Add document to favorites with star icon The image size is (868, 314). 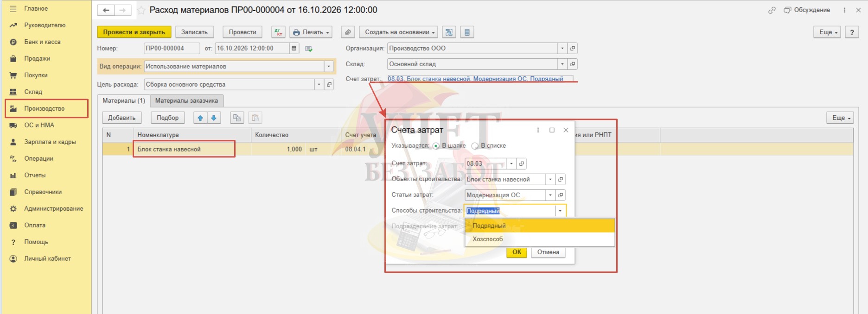coord(141,10)
